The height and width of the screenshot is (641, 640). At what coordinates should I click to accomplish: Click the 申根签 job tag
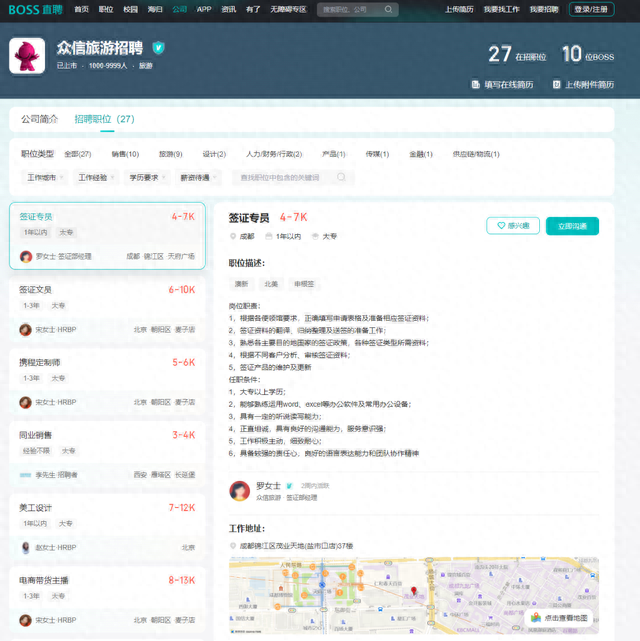coord(304,284)
